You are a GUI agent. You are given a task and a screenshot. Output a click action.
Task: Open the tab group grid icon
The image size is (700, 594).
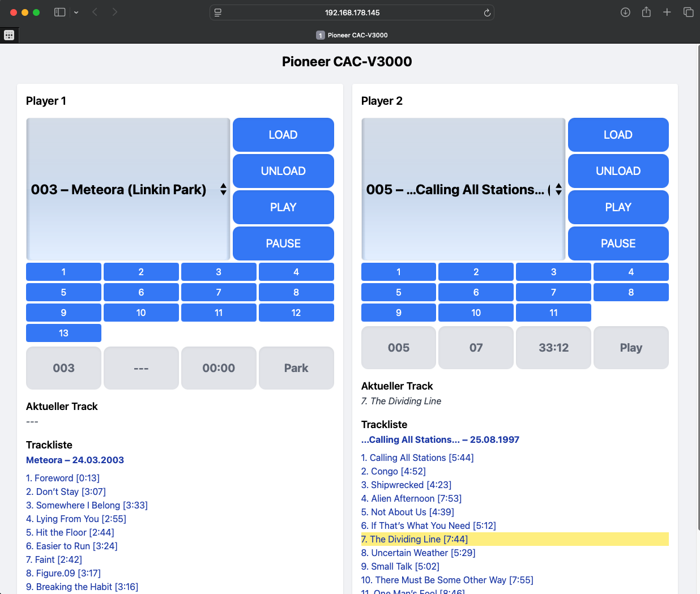point(9,35)
